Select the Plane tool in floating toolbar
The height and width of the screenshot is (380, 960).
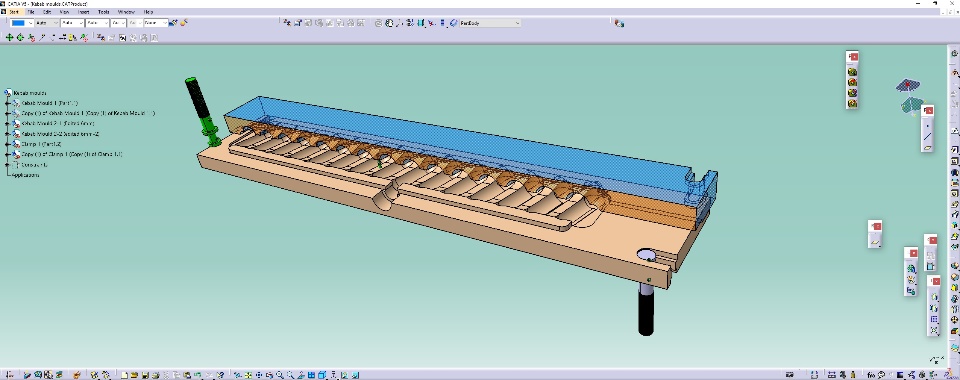point(928,147)
